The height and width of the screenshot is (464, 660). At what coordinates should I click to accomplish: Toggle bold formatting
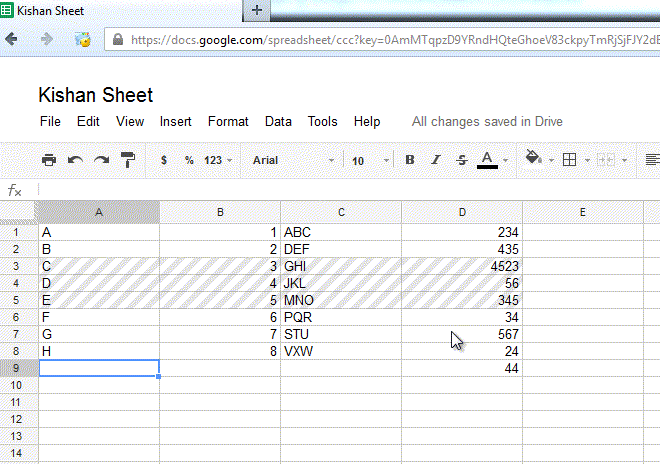[410, 160]
